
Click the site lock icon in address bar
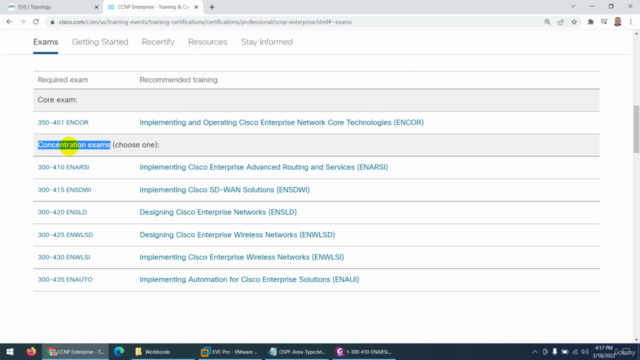click(52, 22)
